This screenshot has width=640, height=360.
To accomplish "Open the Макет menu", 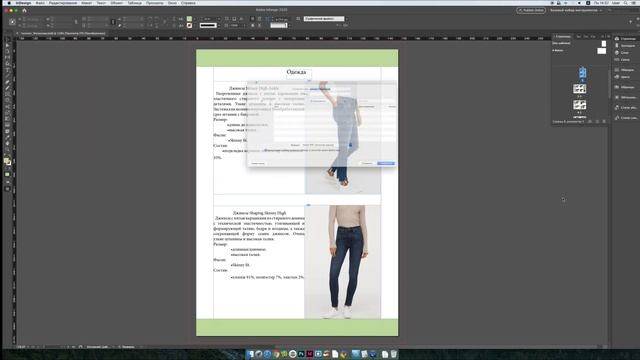I will (x=87, y=3).
